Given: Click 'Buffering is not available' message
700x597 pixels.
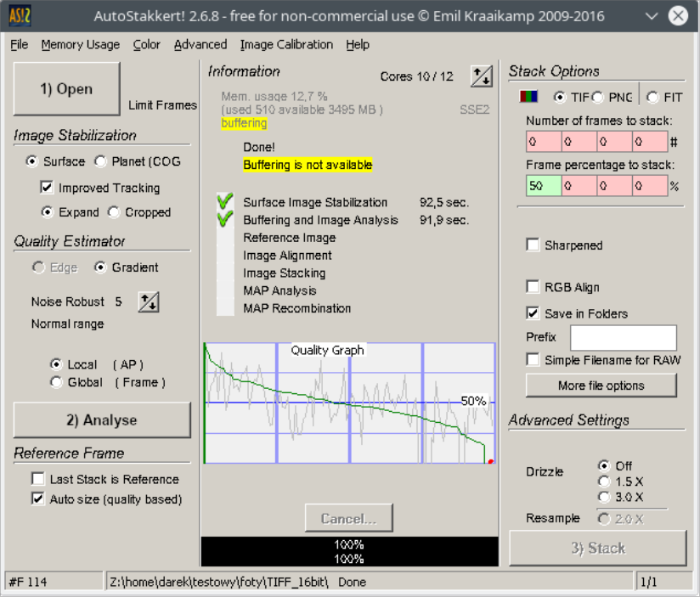Looking at the screenshot, I should click(x=308, y=165).
